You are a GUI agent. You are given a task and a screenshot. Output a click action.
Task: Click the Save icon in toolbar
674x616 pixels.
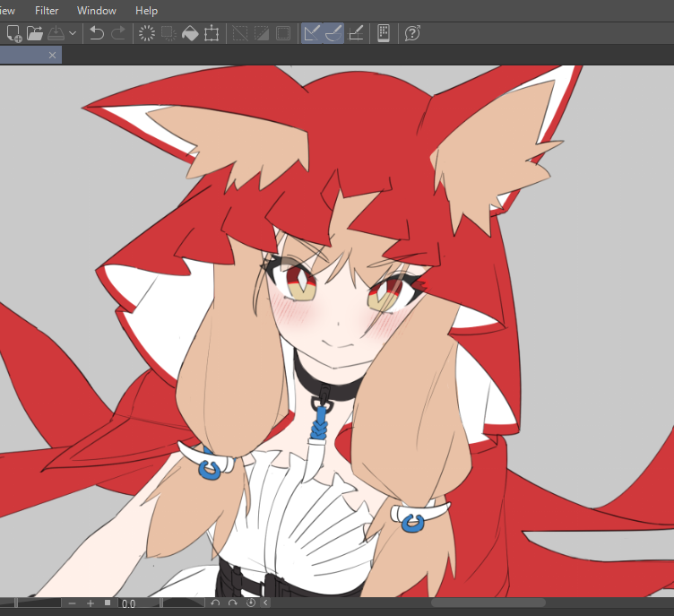tap(56, 33)
